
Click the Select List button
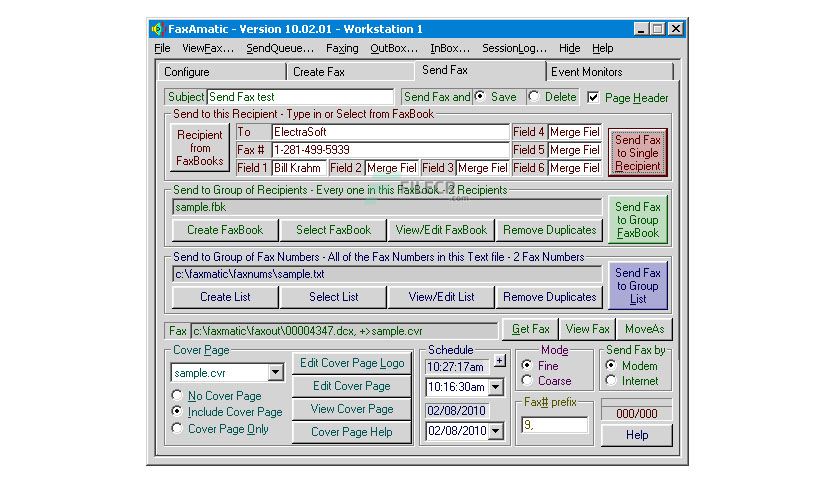[x=333, y=297]
